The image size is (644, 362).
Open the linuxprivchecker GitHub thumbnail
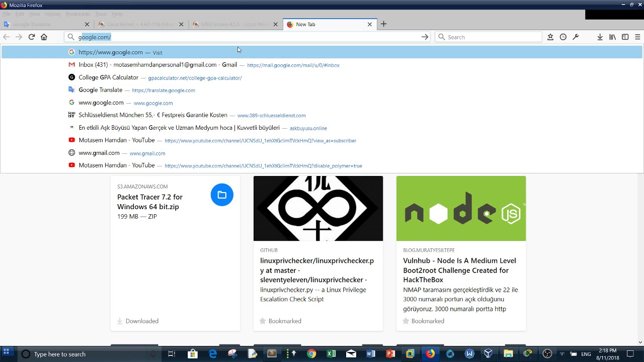[318, 208]
